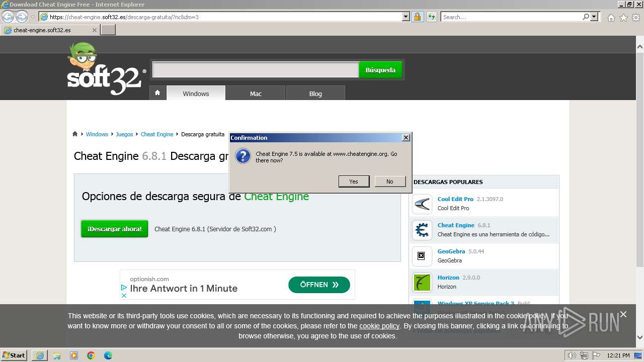The width and height of the screenshot is (644, 362).
Task: Open the Blog navigation tab
Action: 315,94
